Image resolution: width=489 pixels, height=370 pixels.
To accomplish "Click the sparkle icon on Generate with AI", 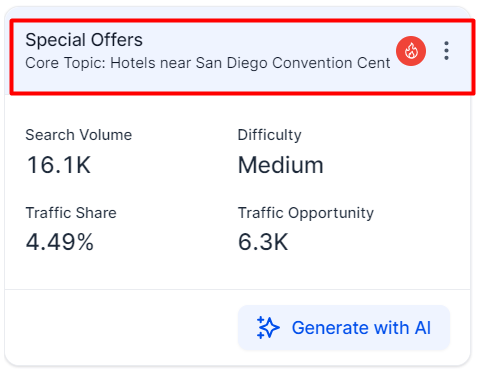I will click(268, 328).
